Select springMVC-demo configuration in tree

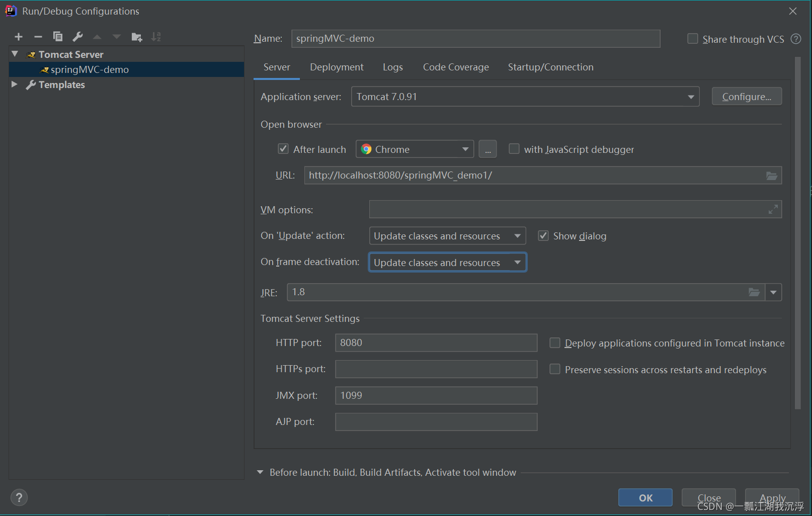point(127,69)
